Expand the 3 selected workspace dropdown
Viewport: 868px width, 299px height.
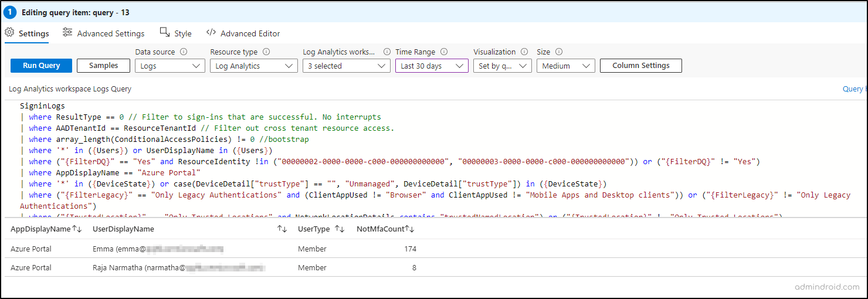(x=347, y=66)
